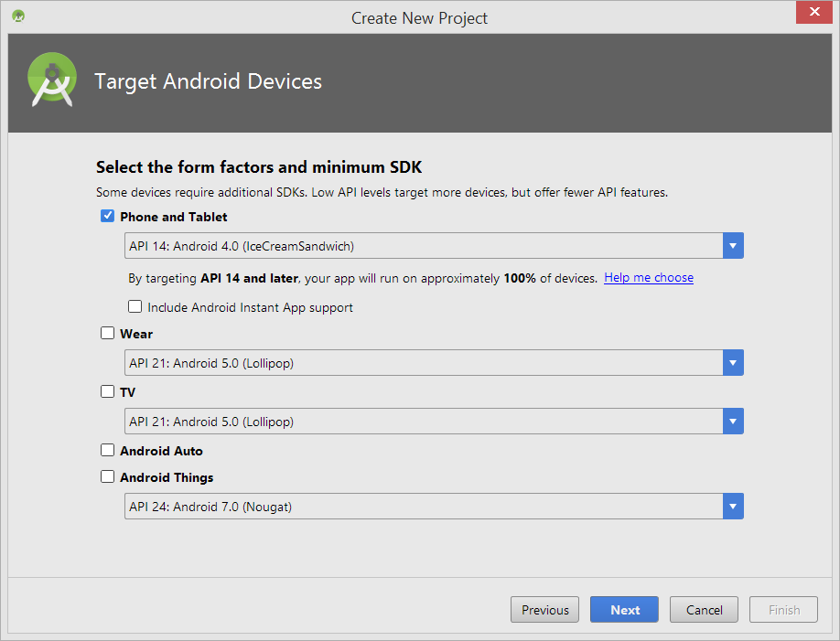This screenshot has height=641, width=840.
Task: Cancel the new project wizard
Action: pos(704,610)
